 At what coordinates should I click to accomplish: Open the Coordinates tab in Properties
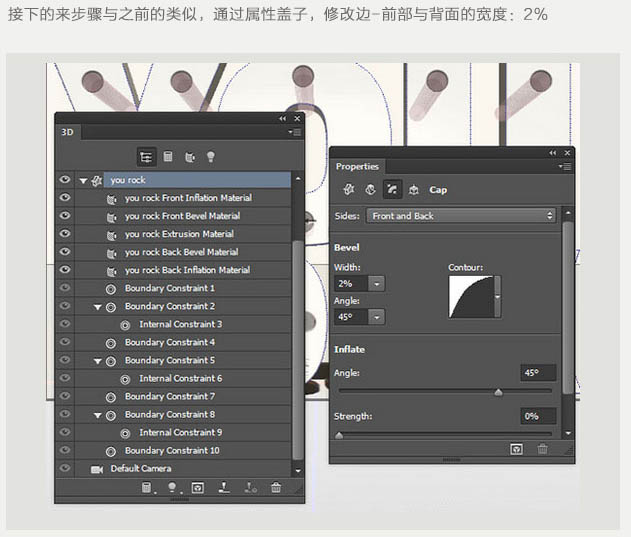pos(413,189)
